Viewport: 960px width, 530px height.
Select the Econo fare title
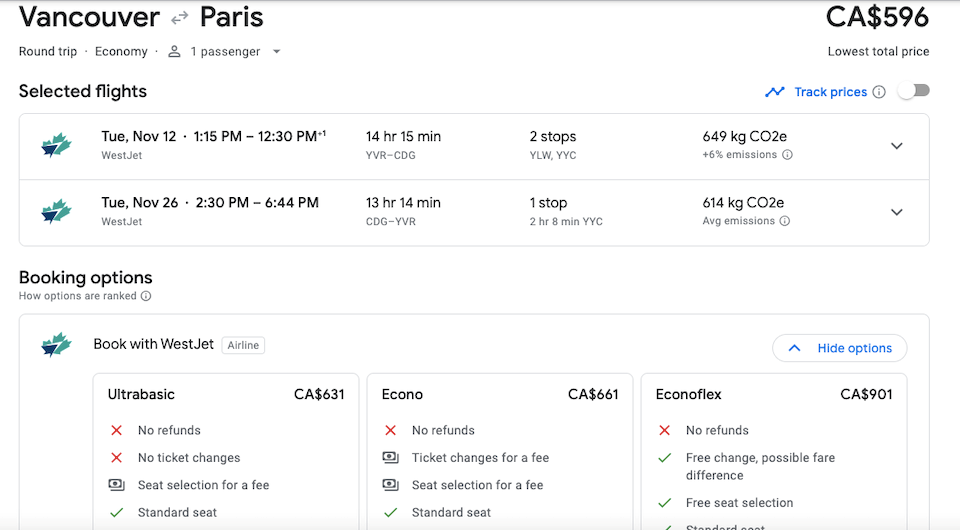click(402, 394)
